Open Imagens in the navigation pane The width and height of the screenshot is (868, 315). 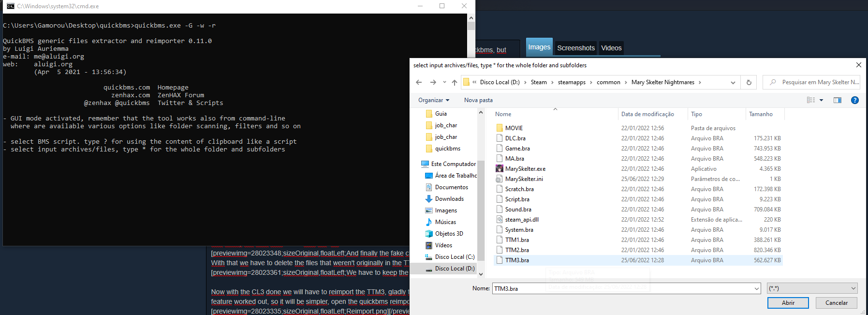(446, 210)
